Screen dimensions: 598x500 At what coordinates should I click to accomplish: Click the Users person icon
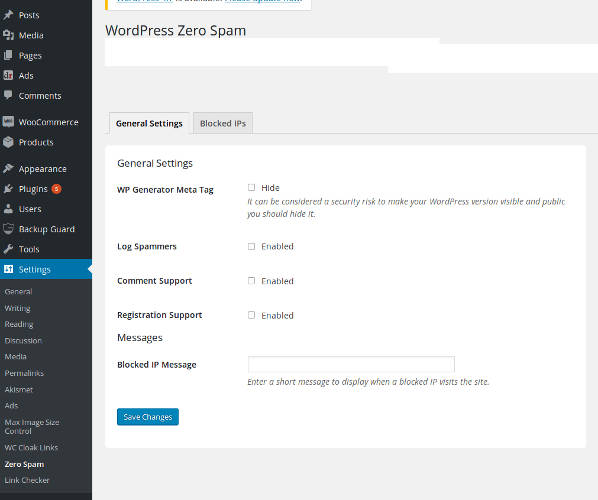tap(8, 209)
